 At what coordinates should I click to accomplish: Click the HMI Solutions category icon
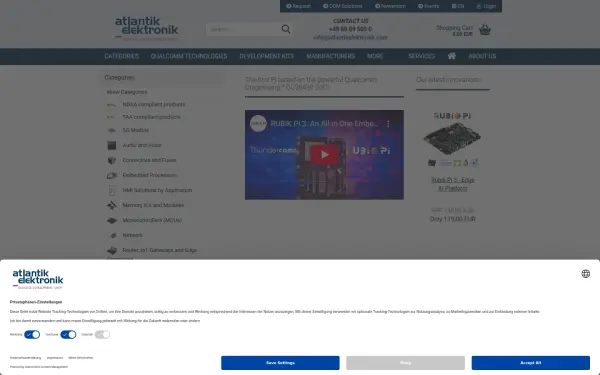(x=111, y=190)
